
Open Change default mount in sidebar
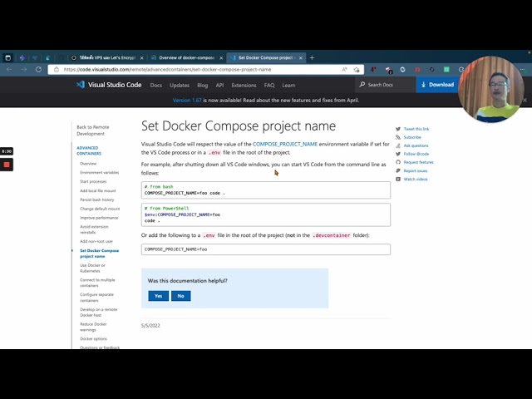pos(100,209)
